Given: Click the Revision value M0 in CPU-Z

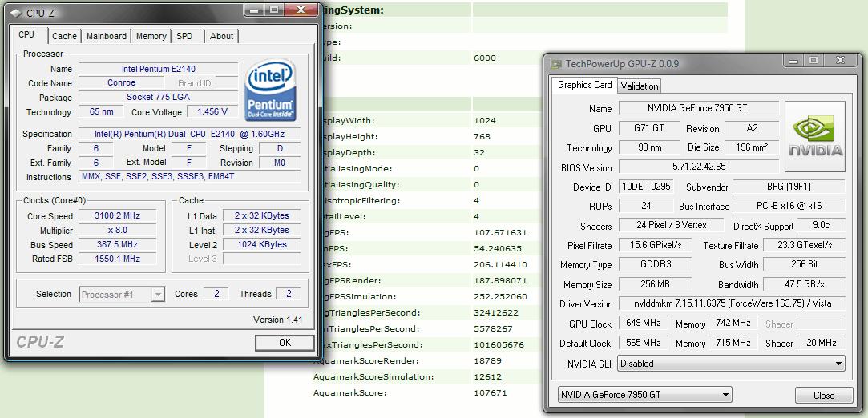Looking at the screenshot, I should point(280,163).
